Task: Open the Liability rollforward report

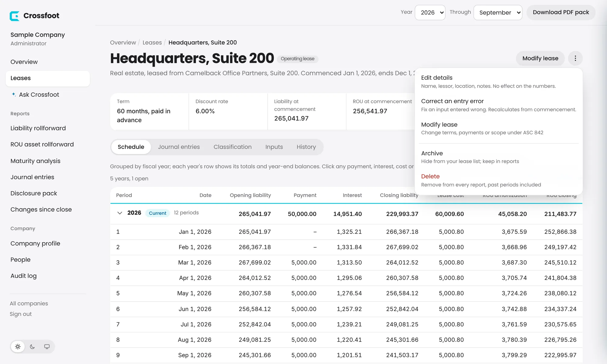Action: [48, 128]
